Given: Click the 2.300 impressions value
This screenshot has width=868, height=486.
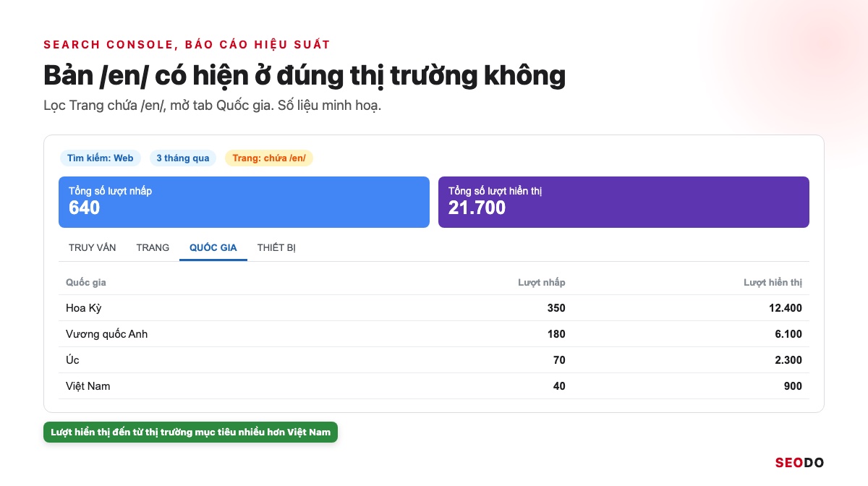Looking at the screenshot, I should (788, 360).
